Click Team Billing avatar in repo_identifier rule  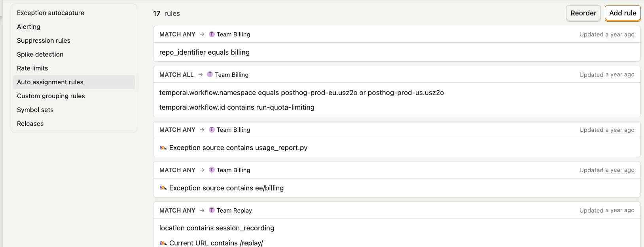(212, 34)
